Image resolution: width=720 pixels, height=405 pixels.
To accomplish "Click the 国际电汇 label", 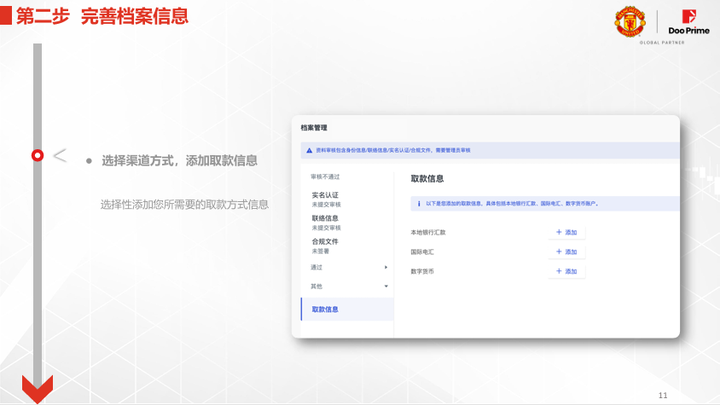I will click(x=422, y=252).
